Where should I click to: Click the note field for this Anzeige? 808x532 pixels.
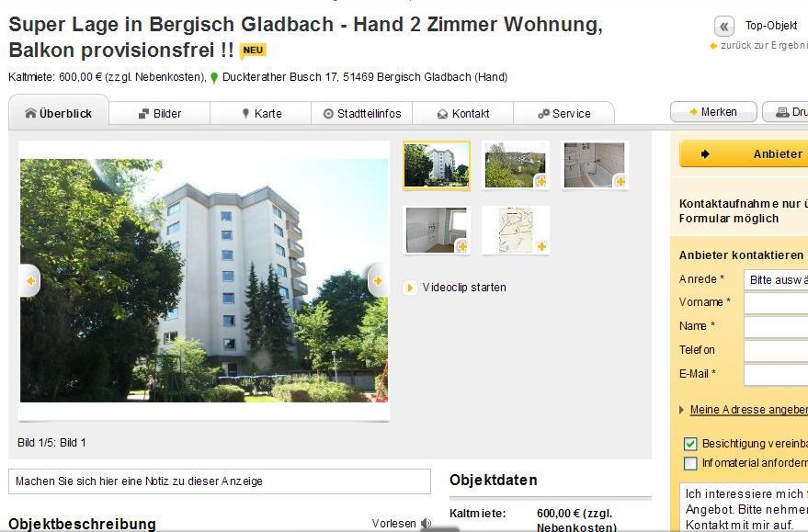coord(220,481)
